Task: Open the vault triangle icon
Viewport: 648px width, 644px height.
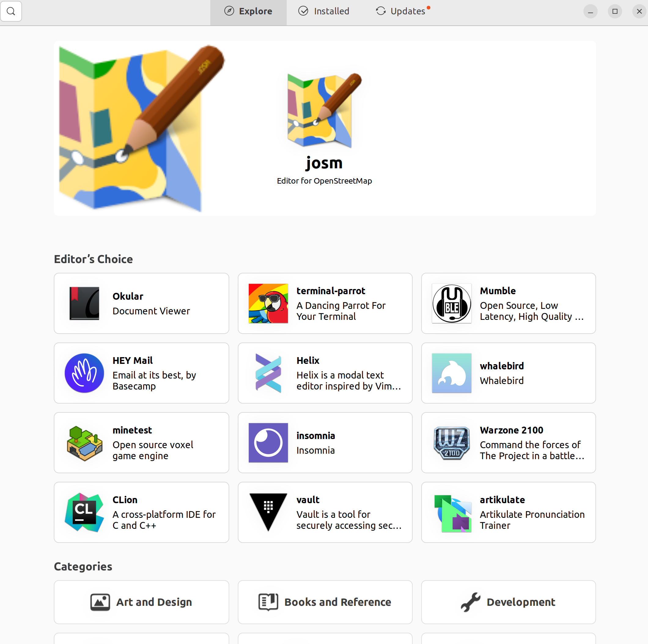Action: (268, 512)
